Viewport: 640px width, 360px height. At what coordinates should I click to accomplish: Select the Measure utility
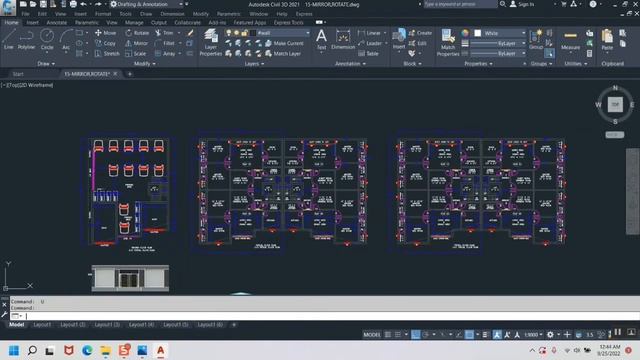570,40
